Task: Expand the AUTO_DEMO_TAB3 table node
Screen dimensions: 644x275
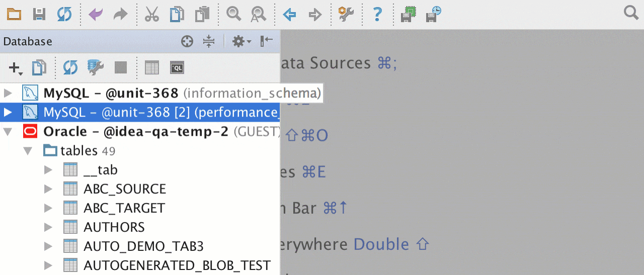Action: 48,246
